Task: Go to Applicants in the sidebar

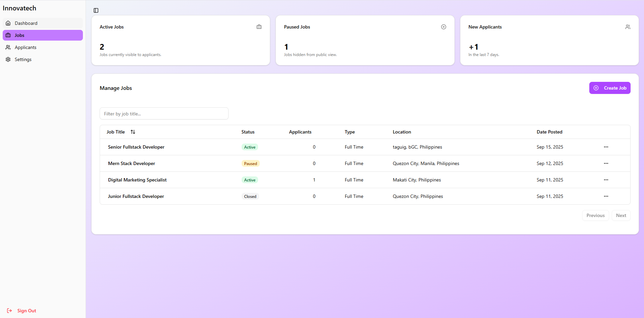Action: (x=43, y=47)
